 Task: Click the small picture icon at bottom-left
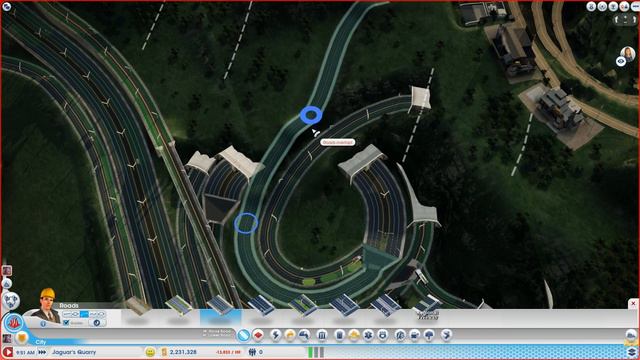tap(7, 338)
